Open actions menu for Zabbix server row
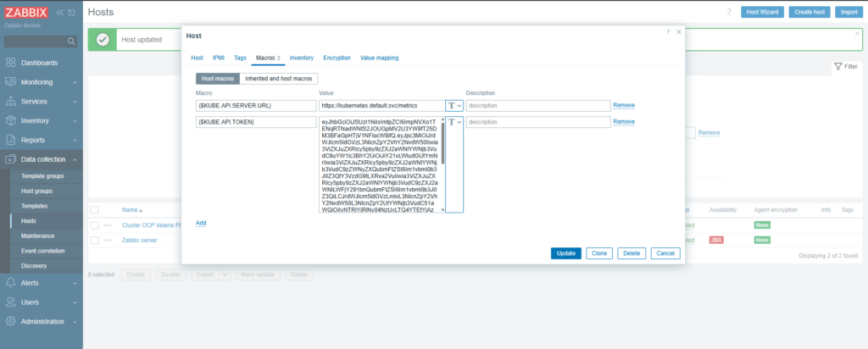Image resolution: width=868 pixels, height=349 pixels. pos(108,240)
